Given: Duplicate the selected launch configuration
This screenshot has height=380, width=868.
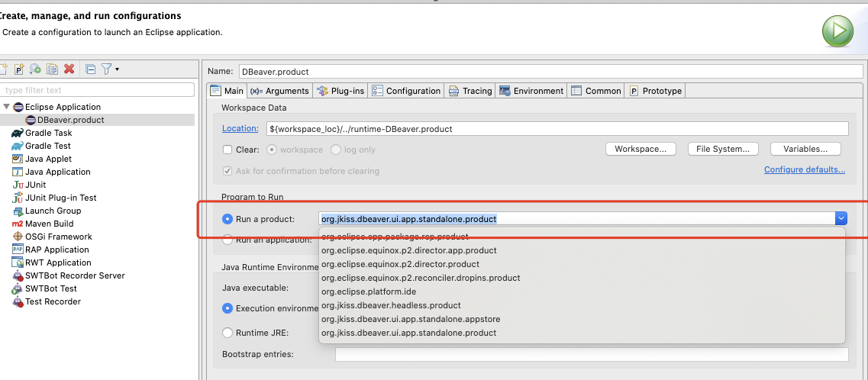Looking at the screenshot, I should coord(53,69).
